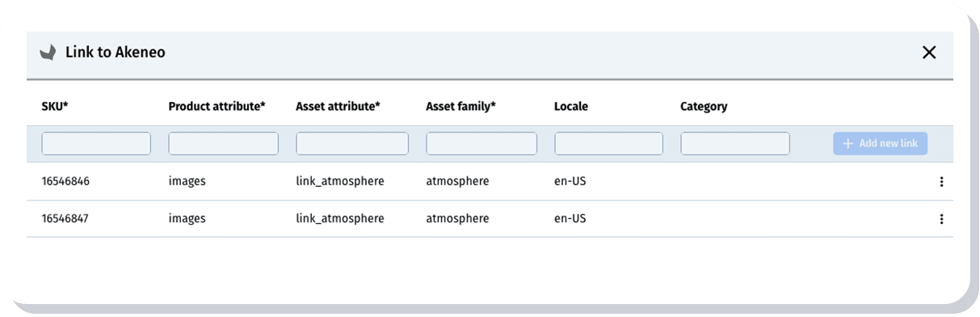Select the Asset family column header
980x317 pixels.
pos(461,107)
